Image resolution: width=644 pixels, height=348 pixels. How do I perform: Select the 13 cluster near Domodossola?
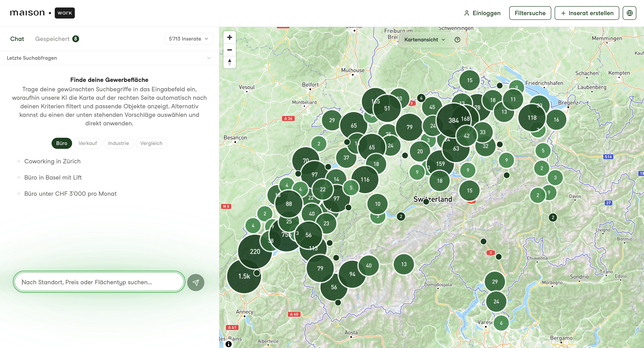[404, 264]
